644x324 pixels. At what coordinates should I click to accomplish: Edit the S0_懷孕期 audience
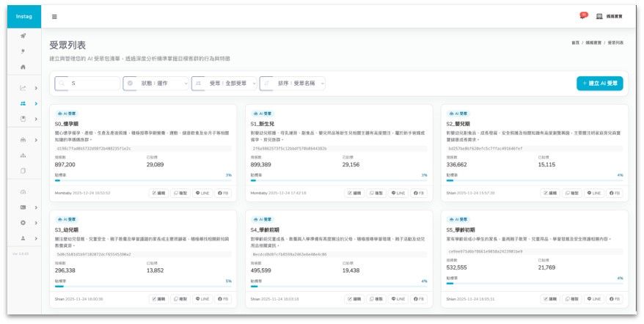coord(158,193)
